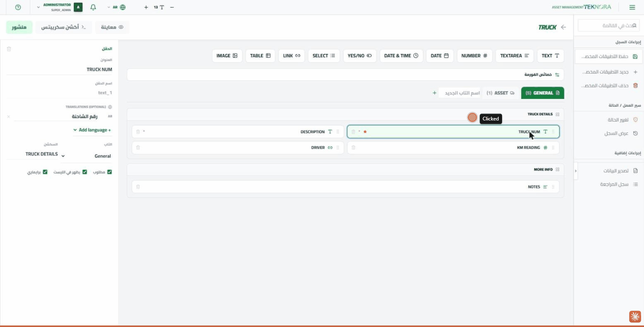
Task: Delete the DESCRIPTION field via trash icon
Action: coord(138,132)
